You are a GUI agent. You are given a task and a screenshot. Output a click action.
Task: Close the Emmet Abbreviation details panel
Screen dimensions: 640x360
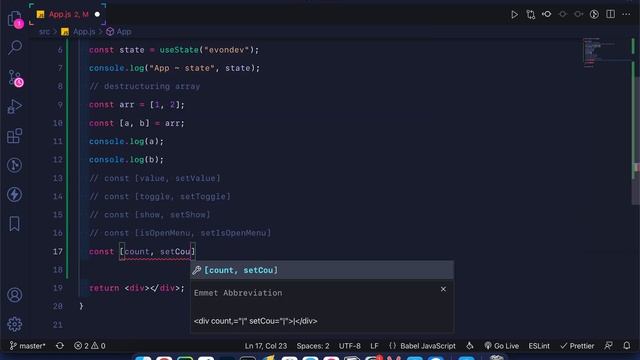point(443,289)
